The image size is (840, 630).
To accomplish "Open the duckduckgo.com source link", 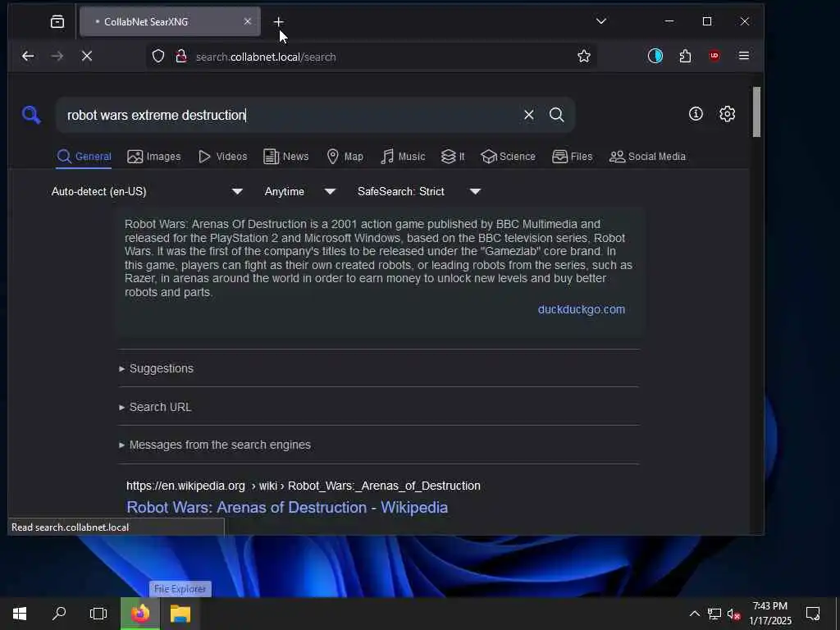I will (x=582, y=309).
